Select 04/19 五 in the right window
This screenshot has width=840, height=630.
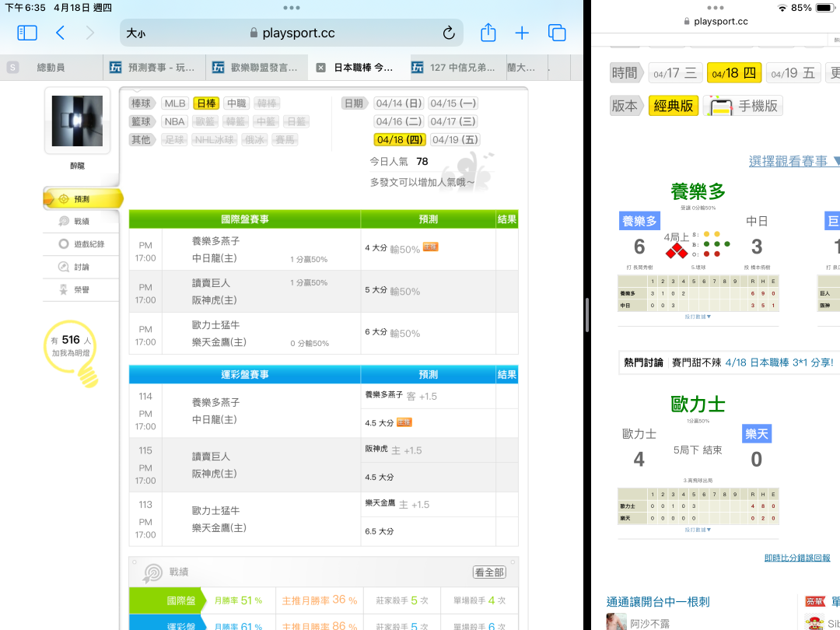tap(793, 73)
